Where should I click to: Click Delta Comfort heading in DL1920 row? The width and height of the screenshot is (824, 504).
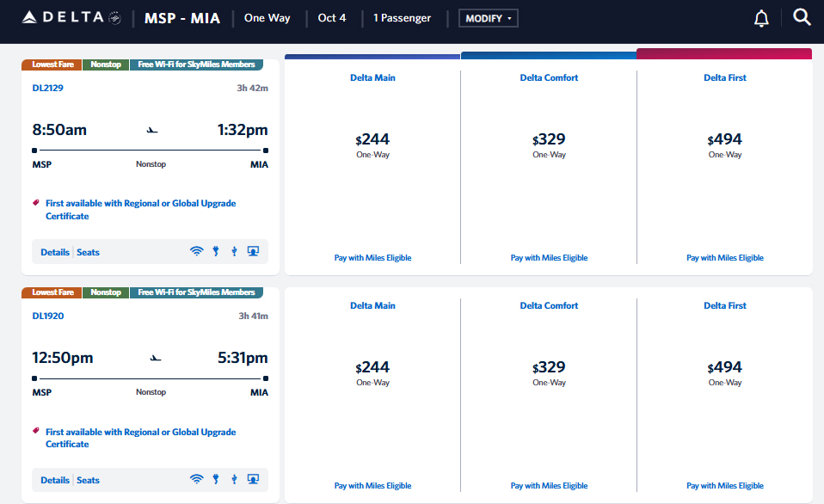point(549,306)
